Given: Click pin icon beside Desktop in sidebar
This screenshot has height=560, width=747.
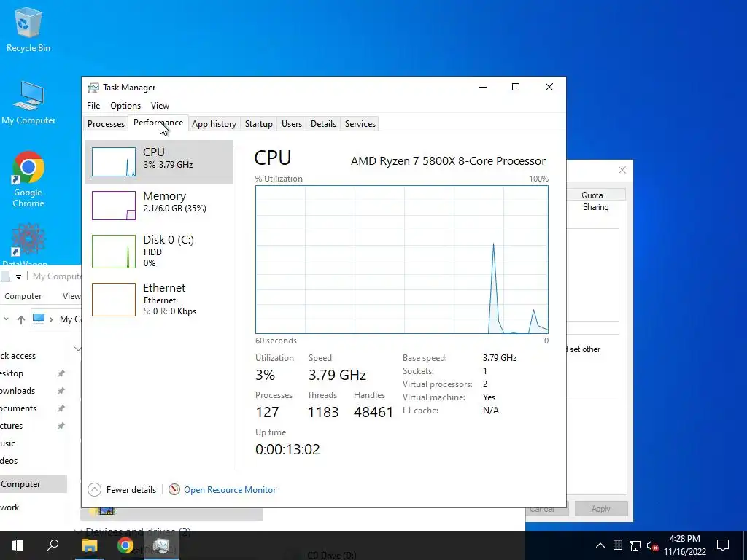Looking at the screenshot, I should pyautogui.click(x=61, y=373).
